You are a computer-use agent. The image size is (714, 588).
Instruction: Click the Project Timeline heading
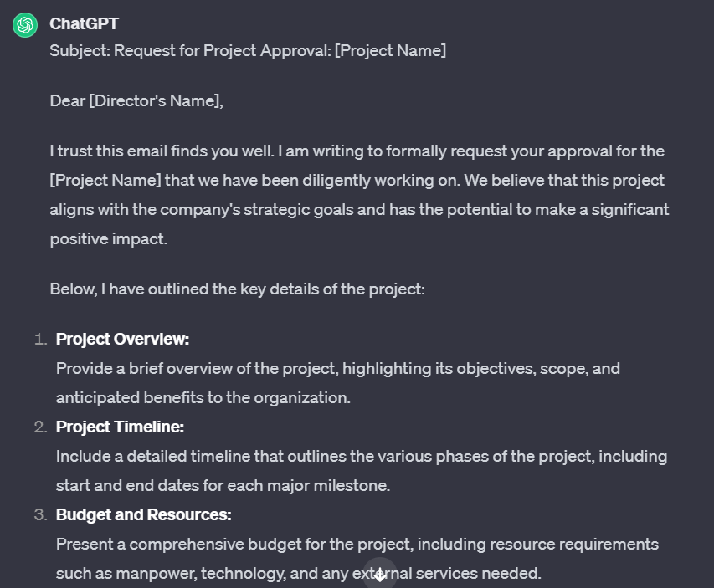pos(120,427)
